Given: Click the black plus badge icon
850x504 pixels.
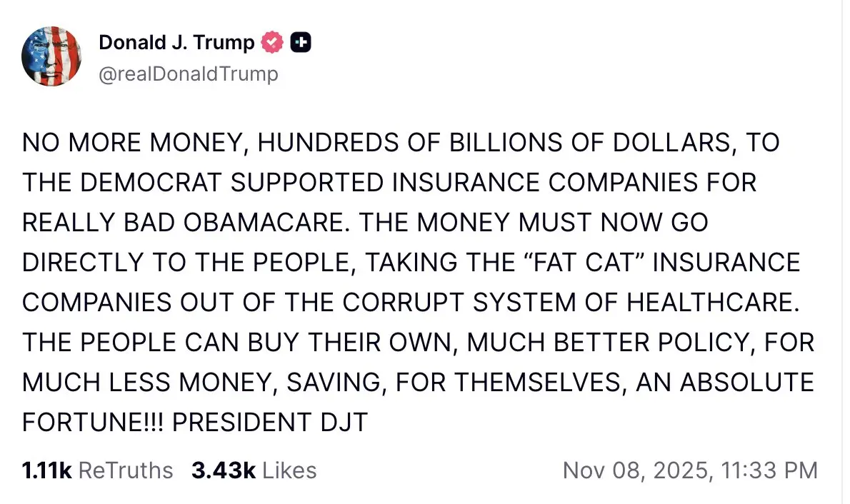Looking at the screenshot, I should coord(301,42).
